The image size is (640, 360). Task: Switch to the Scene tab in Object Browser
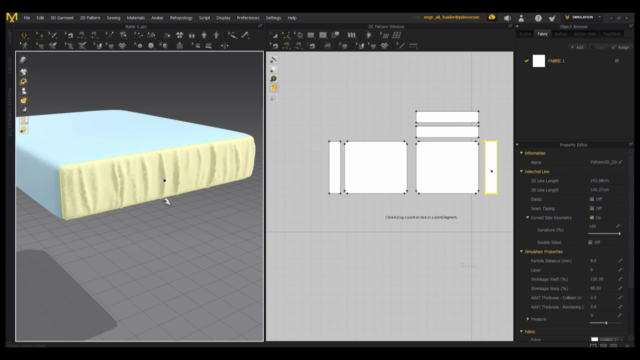(x=525, y=34)
